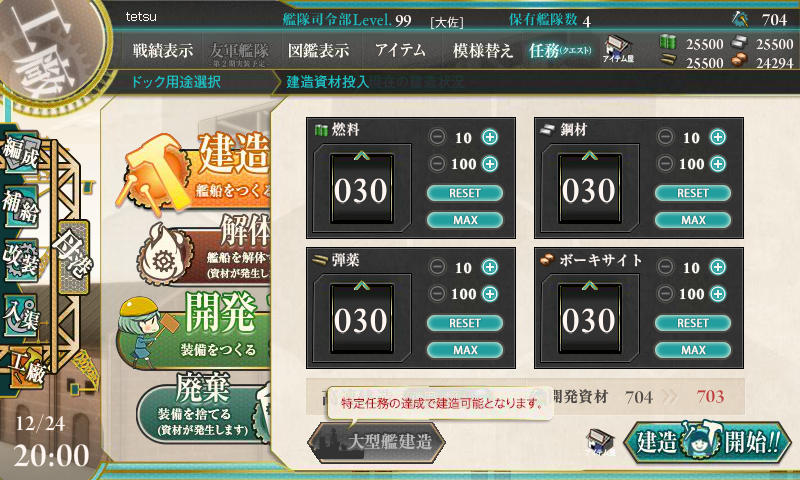This screenshot has width=800, height=480.
Task: Open the 改装 remodel side icon
Action: (x=20, y=259)
